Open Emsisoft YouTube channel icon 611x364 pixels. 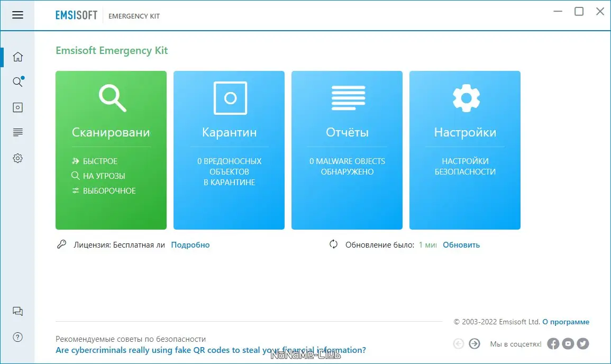click(x=568, y=343)
